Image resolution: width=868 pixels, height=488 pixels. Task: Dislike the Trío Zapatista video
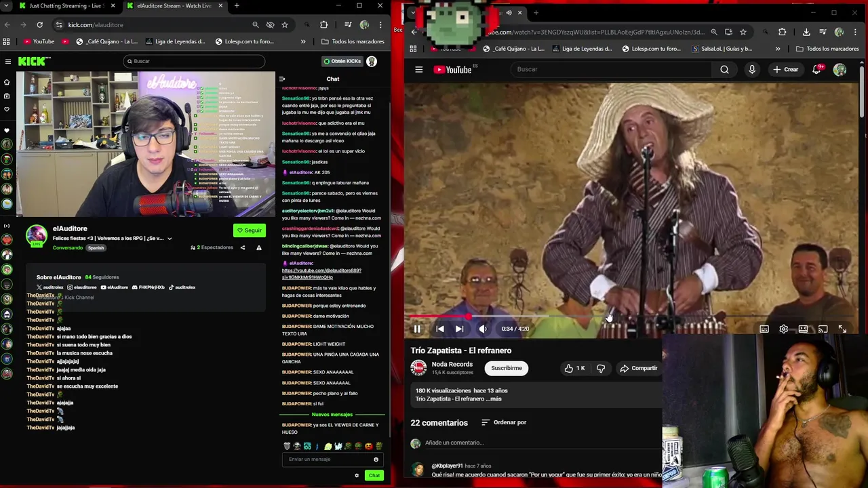pyautogui.click(x=601, y=368)
